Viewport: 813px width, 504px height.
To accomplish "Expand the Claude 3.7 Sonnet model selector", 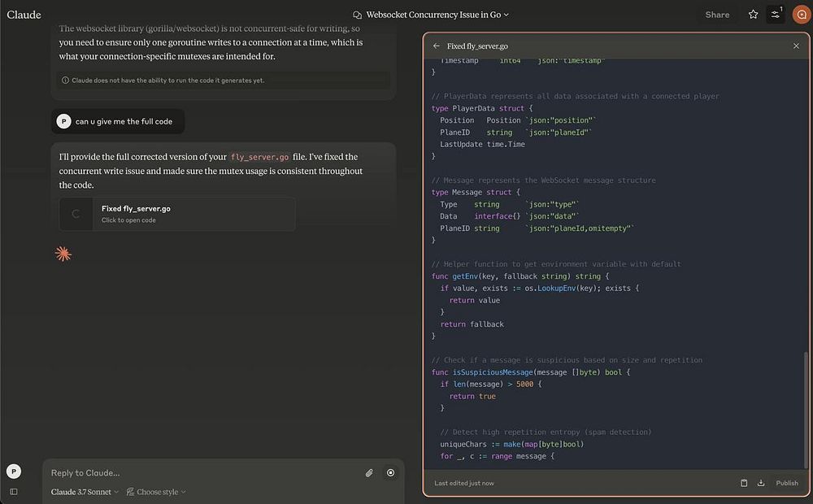I will [85, 492].
